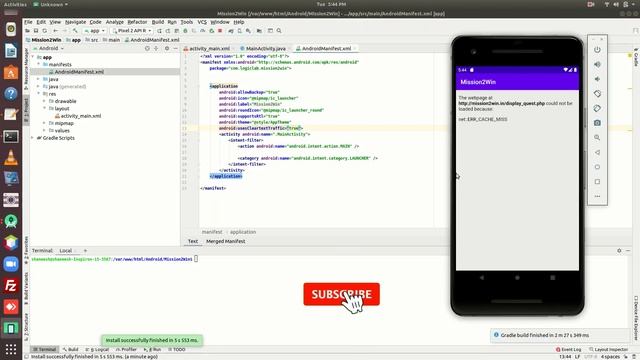Open emulator extended controls (three dots)
The width and height of the screenshot is (640, 360).
[597, 196]
